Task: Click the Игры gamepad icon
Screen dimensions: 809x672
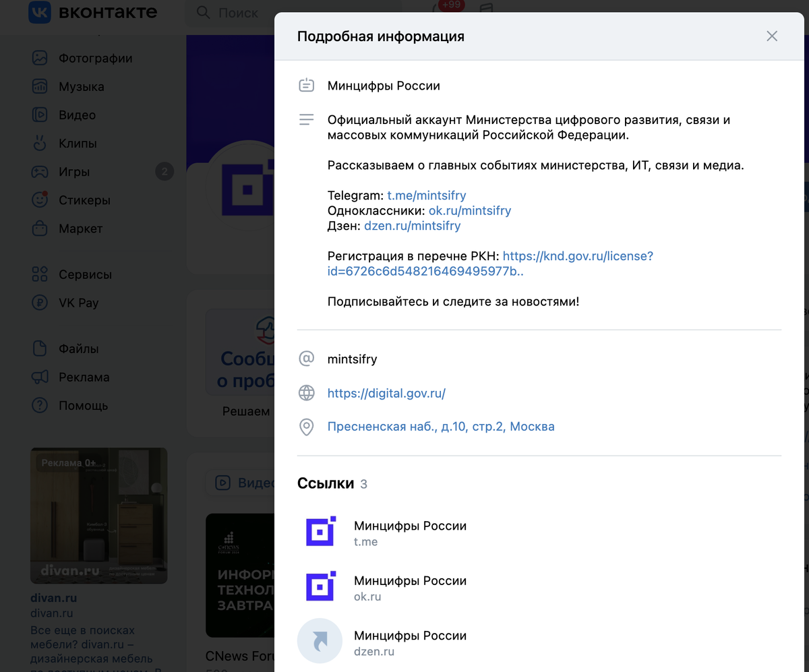Action: pos(40,172)
